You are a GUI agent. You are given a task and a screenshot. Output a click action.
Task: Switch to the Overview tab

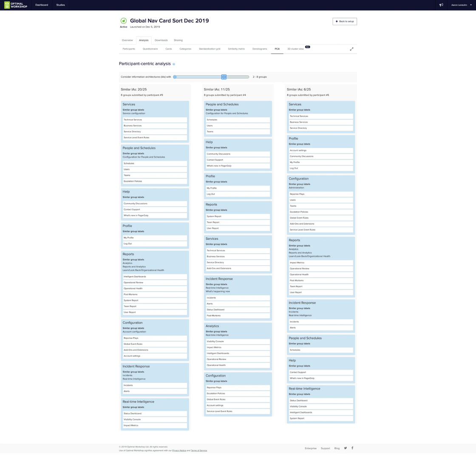click(x=127, y=40)
